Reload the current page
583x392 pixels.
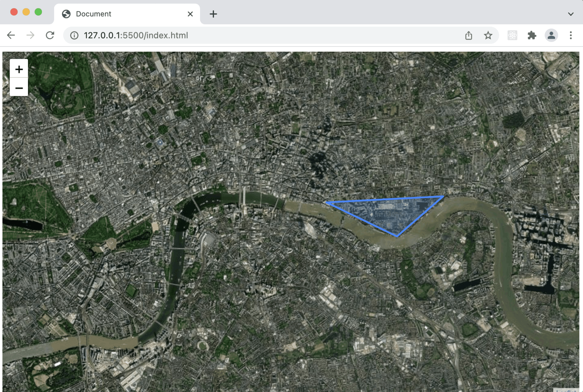click(50, 35)
